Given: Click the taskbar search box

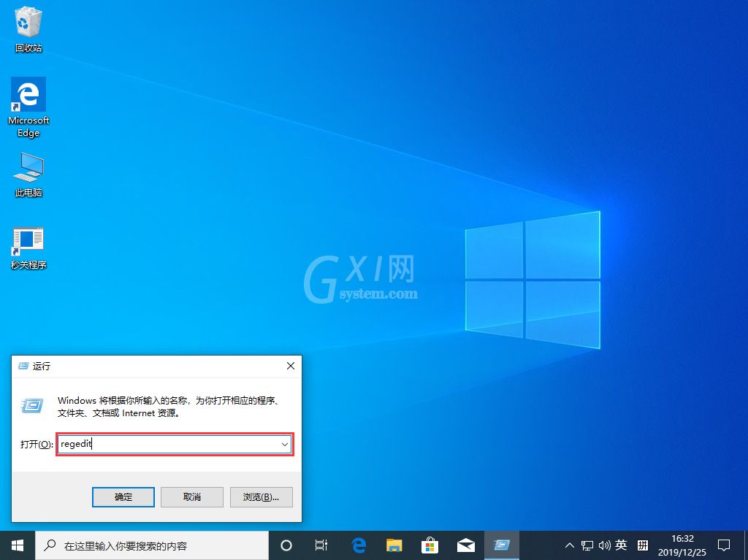Looking at the screenshot, I should tap(152, 545).
